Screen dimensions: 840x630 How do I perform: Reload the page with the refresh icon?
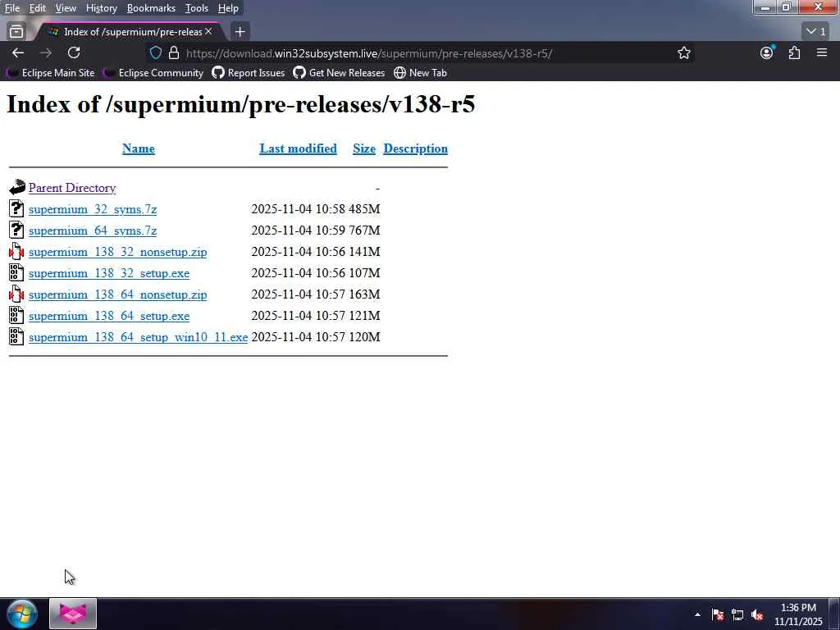pos(74,53)
